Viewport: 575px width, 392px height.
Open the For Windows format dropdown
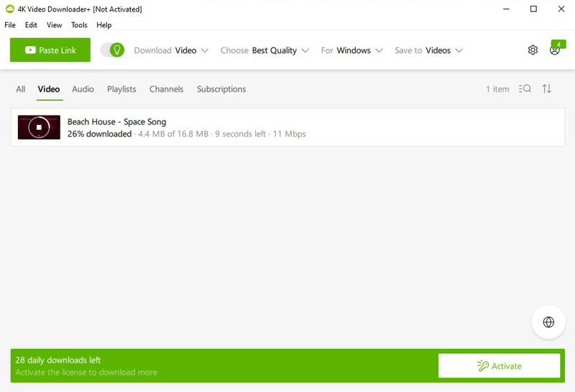click(352, 50)
